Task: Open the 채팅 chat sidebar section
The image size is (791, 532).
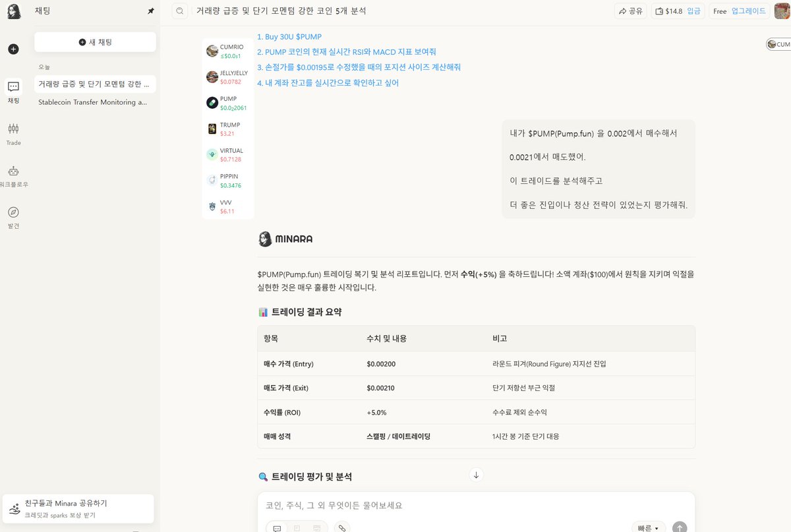Action: click(x=14, y=92)
